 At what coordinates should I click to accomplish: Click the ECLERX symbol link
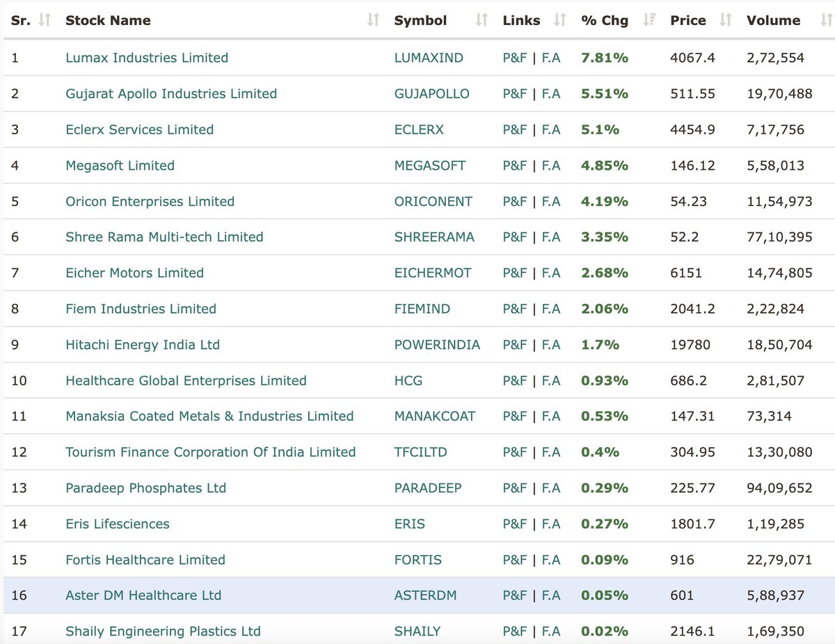[419, 130]
